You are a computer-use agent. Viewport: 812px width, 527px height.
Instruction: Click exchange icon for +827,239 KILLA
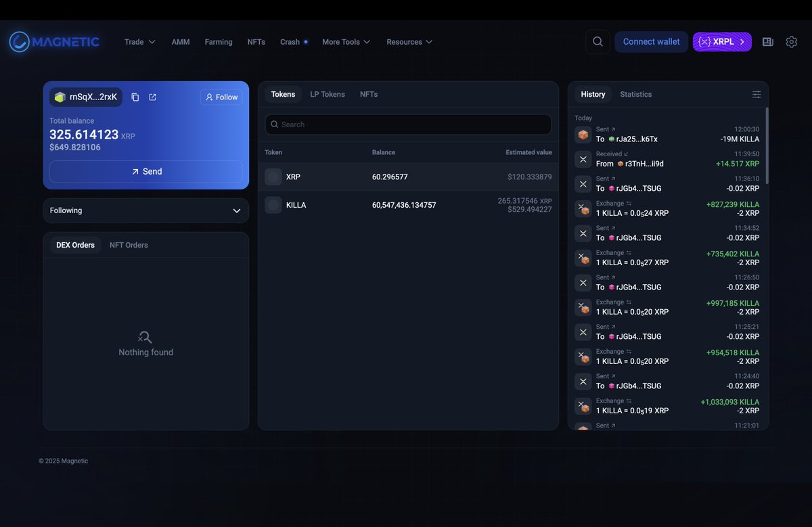point(583,208)
